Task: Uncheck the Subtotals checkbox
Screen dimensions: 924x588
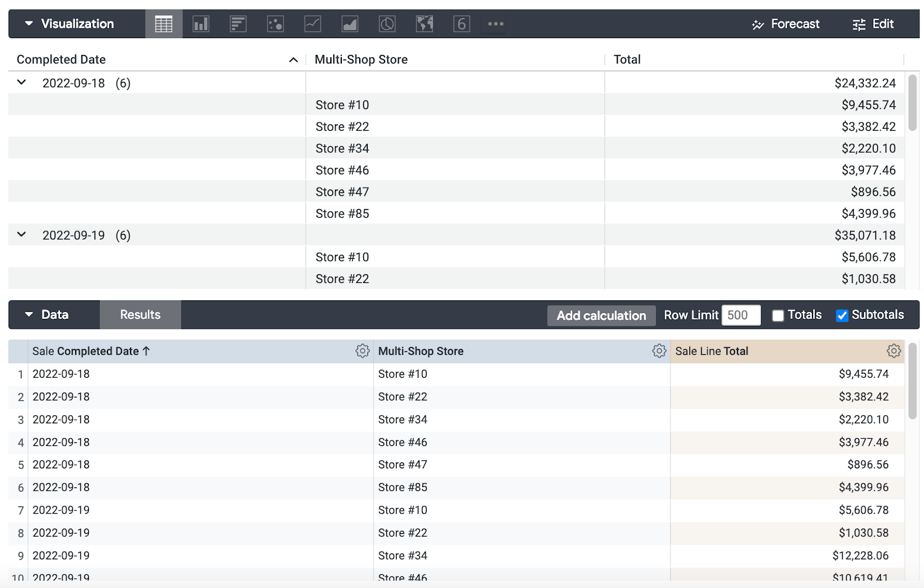Action: pos(842,315)
